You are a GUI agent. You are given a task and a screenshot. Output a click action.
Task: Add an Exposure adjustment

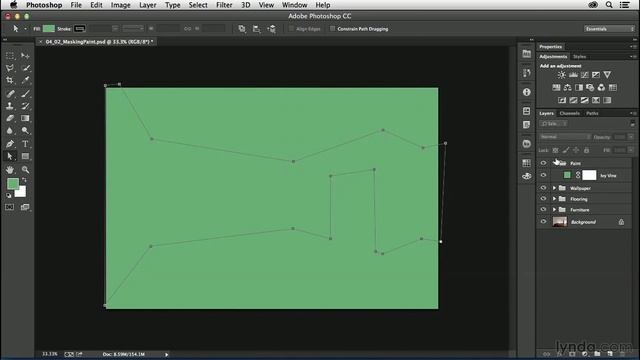click(x=596, y=75)
